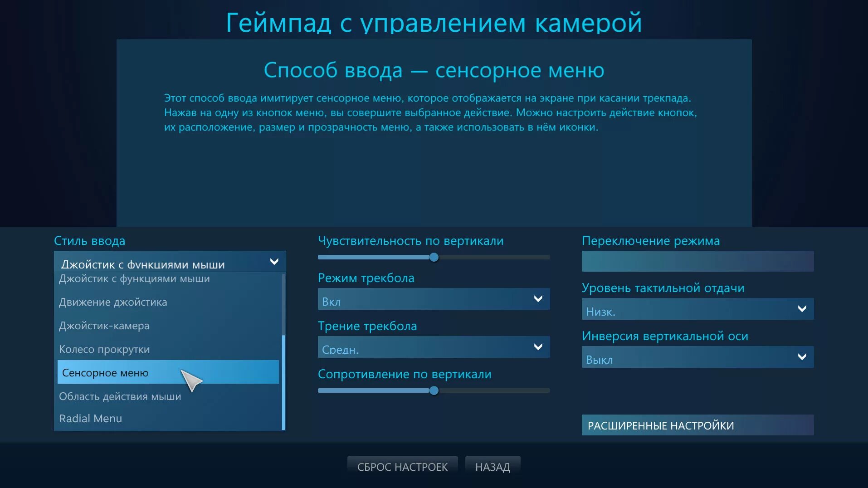Open the "Трение трекбола" dropdown
This screenshot has height=488, width=868.
coord(433,347)
